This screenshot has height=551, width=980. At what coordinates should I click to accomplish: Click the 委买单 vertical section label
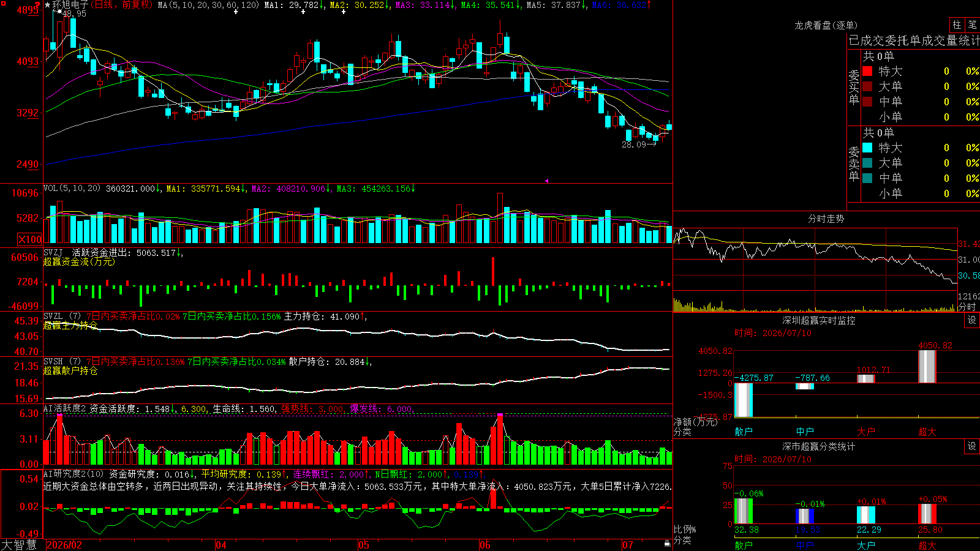(854, 88)
